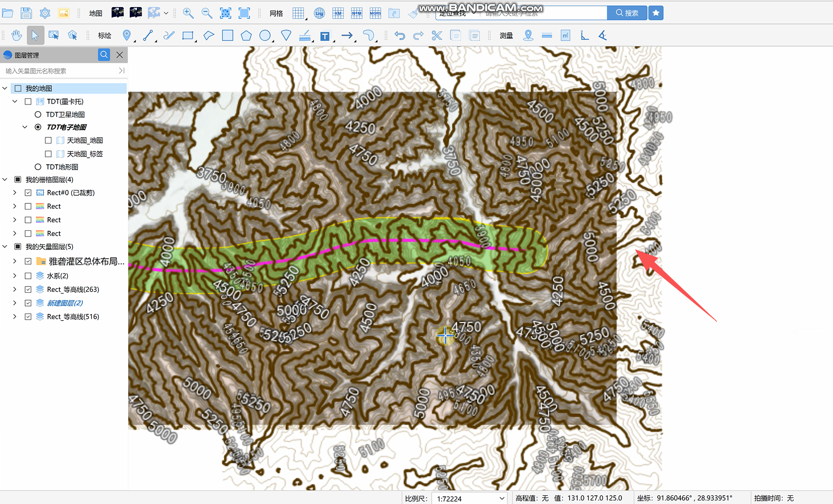Image resolution: width=833 pixels, height=504 pixels.
Task: Uncheck the Rect#0 (已裁剪) layer checkbox
Action: pyautogui.click(x=28, y=192)
